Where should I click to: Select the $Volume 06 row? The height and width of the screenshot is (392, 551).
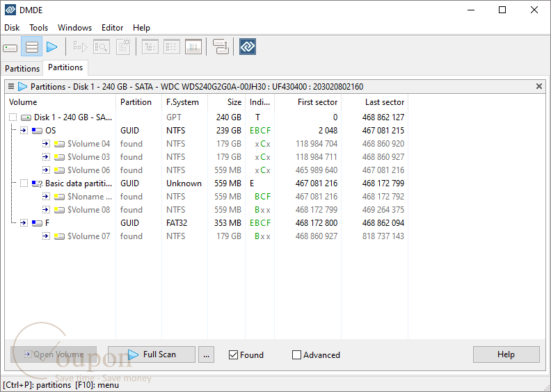[x=207, y=170]
